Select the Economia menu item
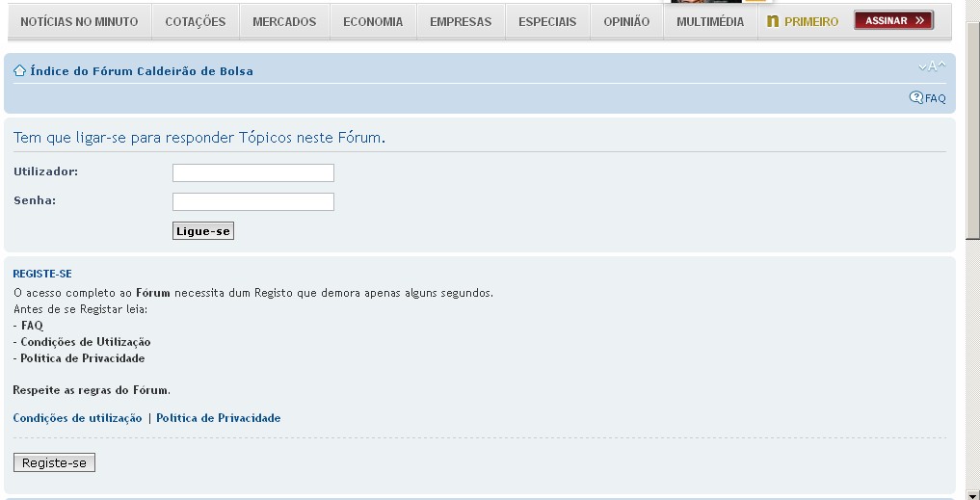The width and height of the screenshot is (980, 500). pos(373,22)
